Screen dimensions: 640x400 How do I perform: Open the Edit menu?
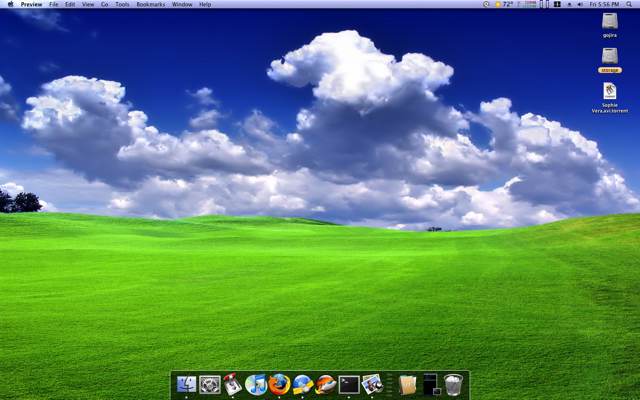(70, 4)
